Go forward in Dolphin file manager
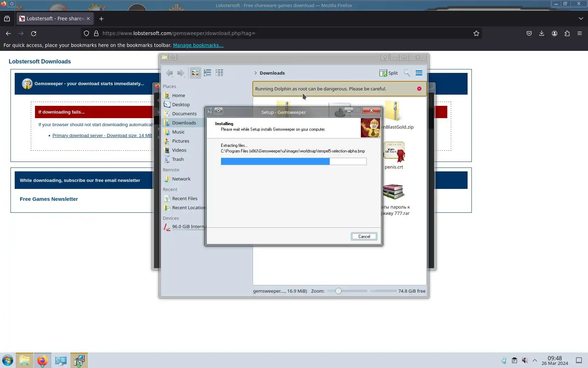The height and width of the screenshot is (368, 588). point(181,73)
